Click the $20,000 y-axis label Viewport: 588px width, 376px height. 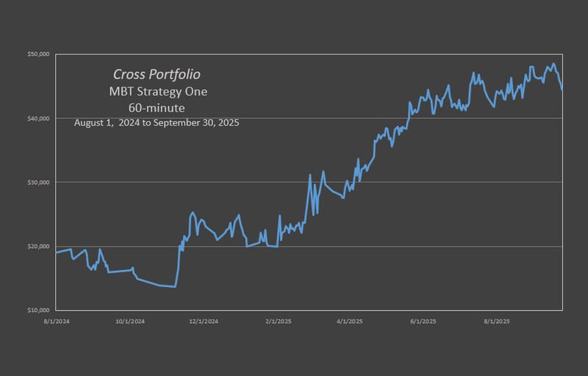(x=38, y=246)
